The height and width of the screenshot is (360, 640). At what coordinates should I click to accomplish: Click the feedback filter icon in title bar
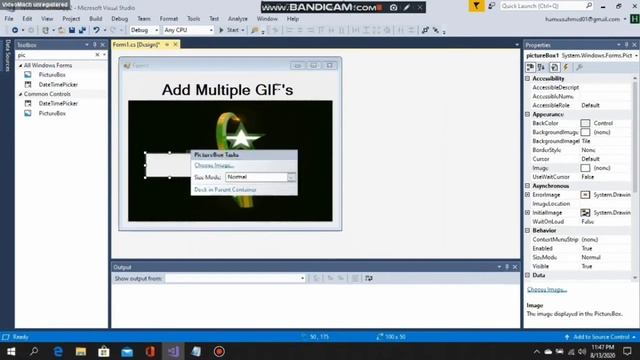point(476,6)
